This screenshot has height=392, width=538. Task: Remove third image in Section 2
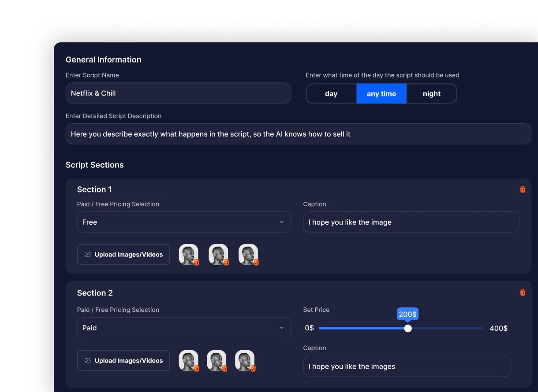point(253,368)
